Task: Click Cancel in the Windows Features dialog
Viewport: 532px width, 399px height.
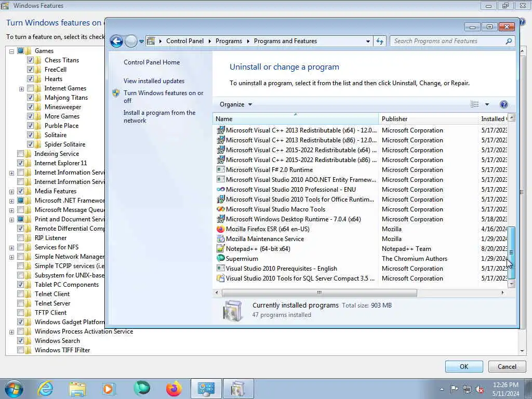Action: pos(507,367)
